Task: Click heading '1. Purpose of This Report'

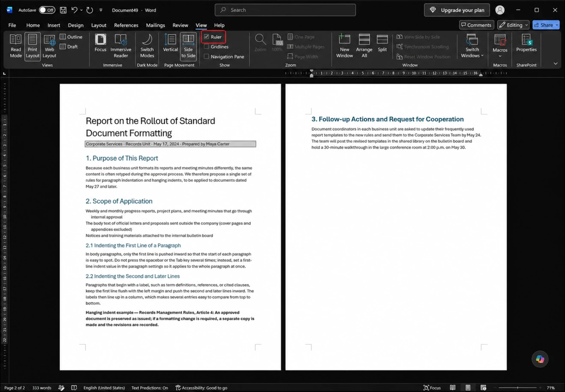Action: [x=121, y=158]
